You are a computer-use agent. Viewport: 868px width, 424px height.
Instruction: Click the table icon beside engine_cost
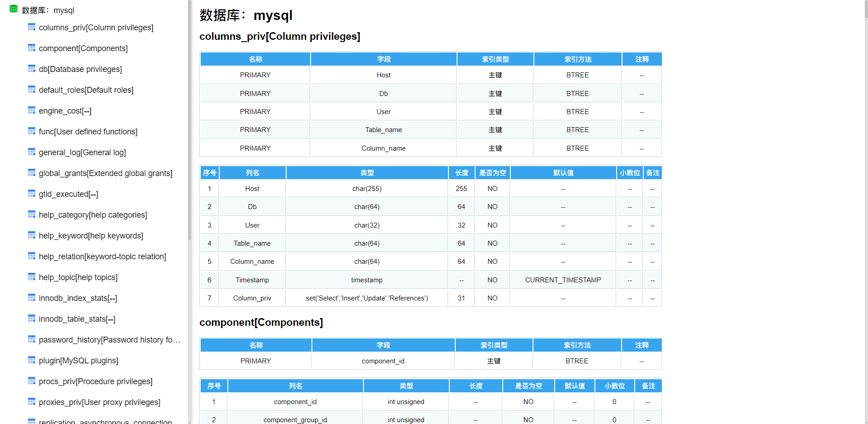pos(31,110)
